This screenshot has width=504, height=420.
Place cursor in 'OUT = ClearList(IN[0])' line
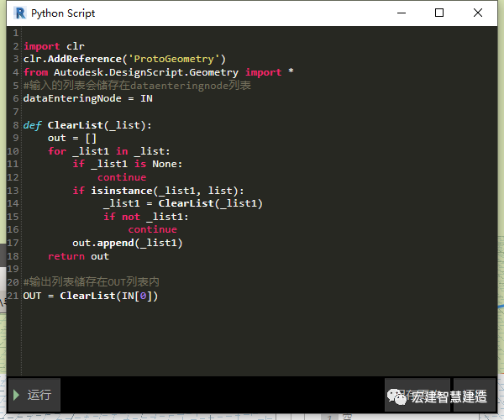click(x=91, y=296)
